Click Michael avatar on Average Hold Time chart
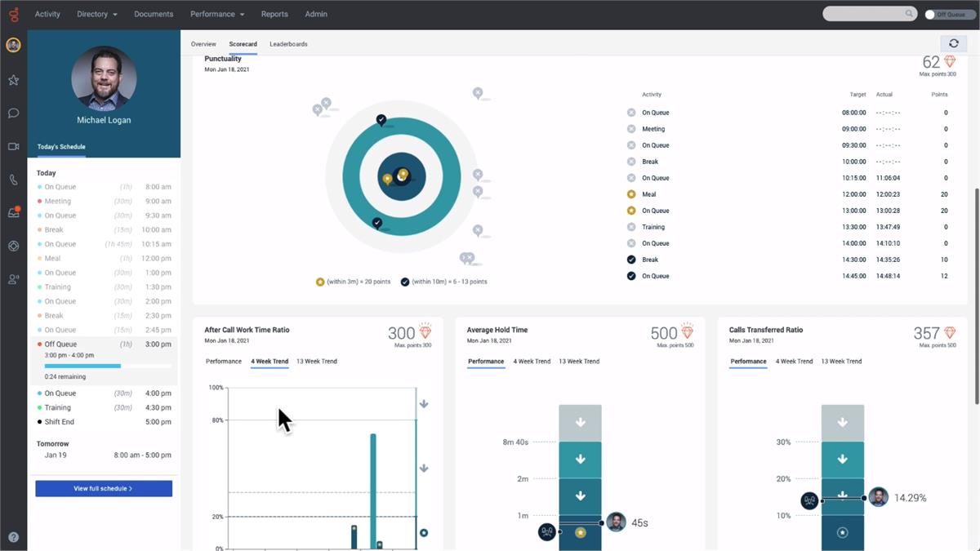Screen dimensions: 980x551 (616, 522)
